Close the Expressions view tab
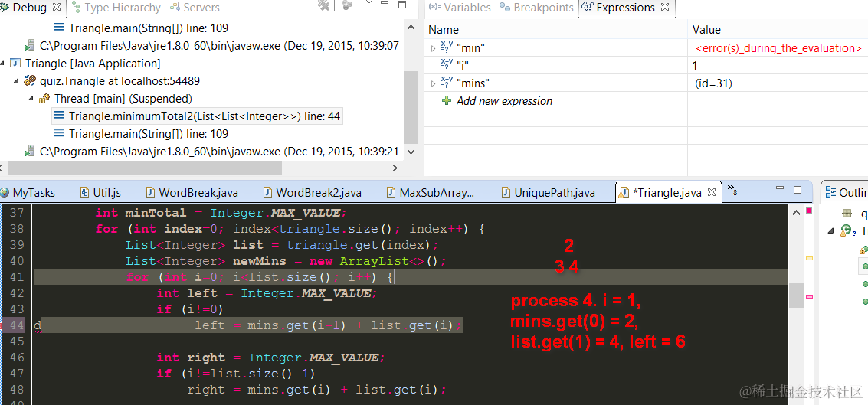This screenshot has height=405, width=868. pyautogui.click(x=665, y=7)
